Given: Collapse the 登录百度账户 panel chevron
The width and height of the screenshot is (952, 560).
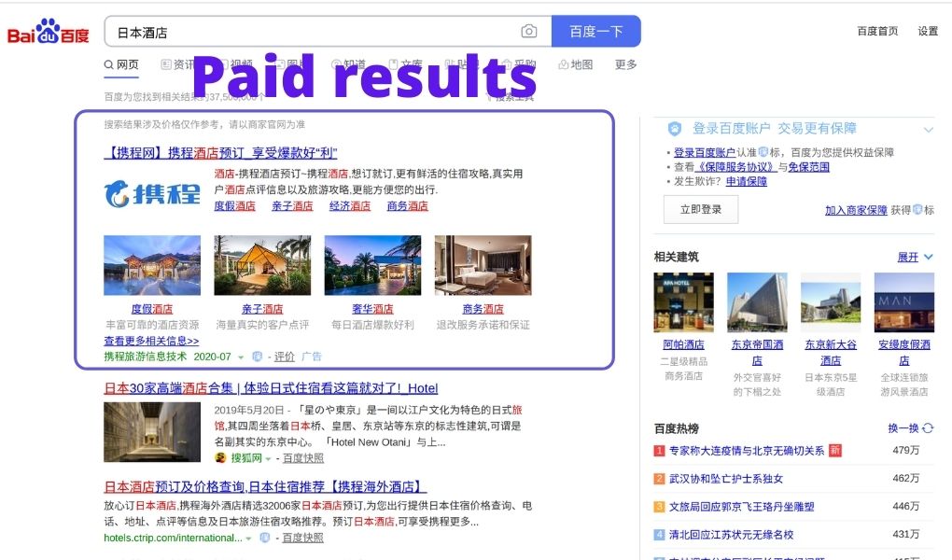Looking at the screenshot, I should 929,130.
